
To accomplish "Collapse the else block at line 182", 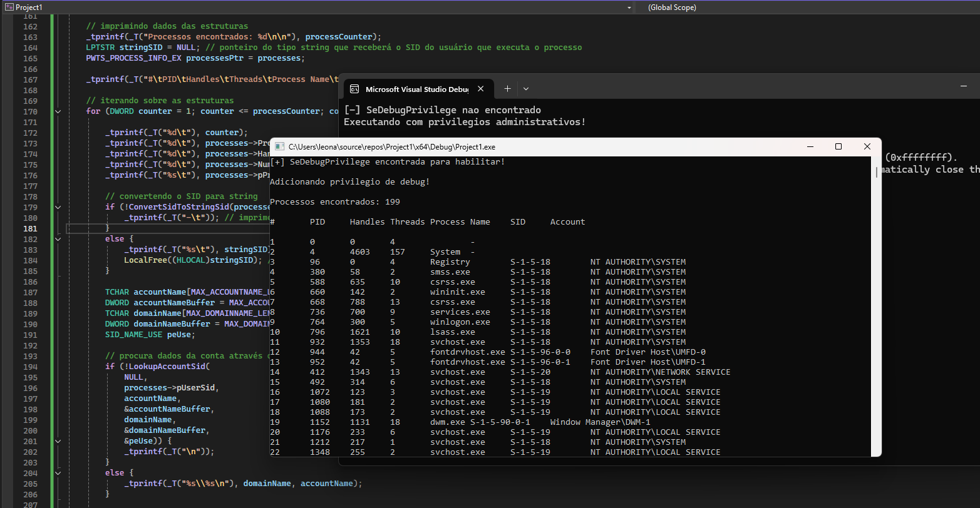I will point(58,239).
